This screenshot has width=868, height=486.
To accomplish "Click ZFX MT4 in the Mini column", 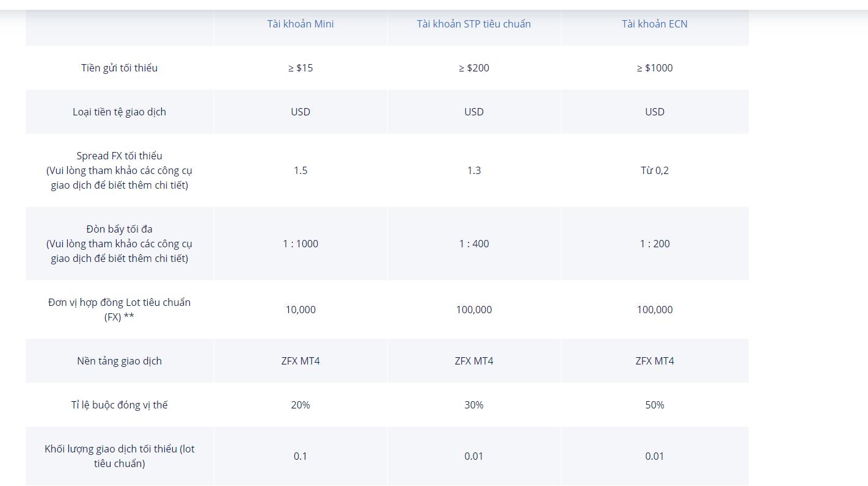I will [301, 361].
